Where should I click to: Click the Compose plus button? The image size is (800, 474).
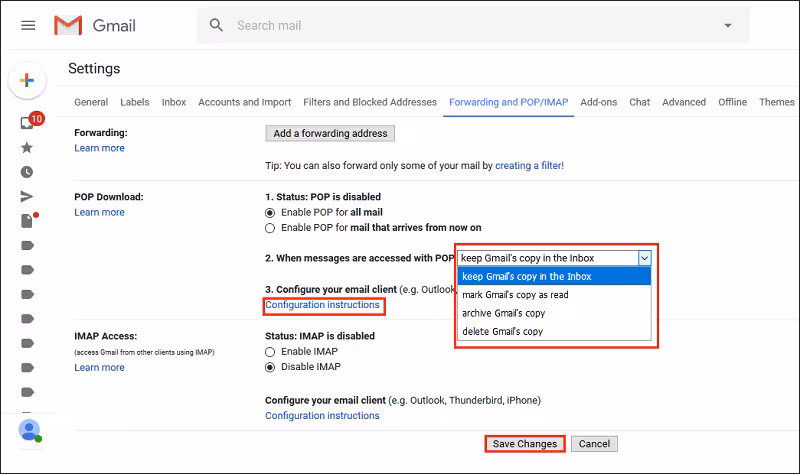(27, 81)
